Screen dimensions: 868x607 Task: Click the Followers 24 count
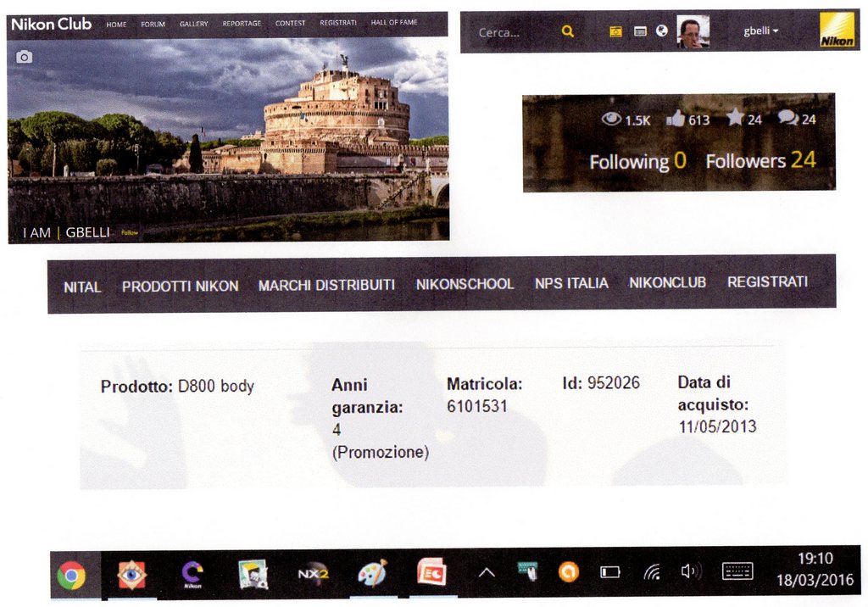(x=760, y=160)
